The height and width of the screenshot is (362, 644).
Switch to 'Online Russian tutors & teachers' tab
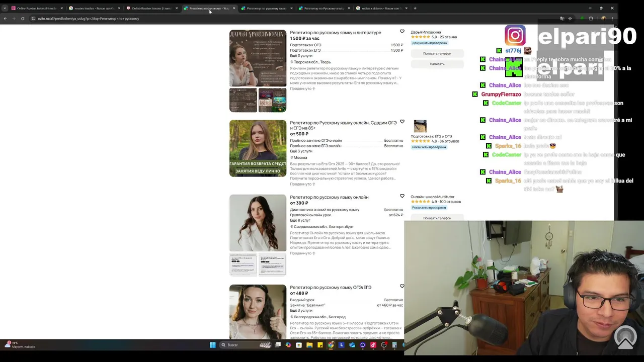point(37,8)
